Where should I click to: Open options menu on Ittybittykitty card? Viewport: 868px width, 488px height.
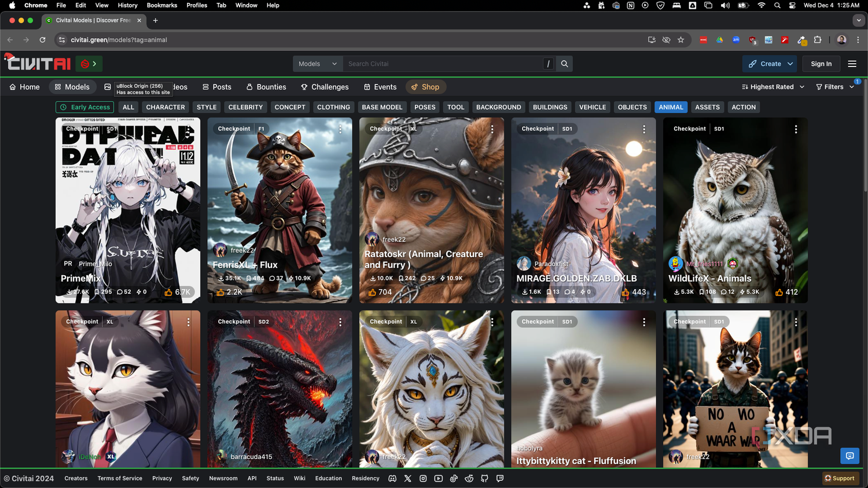click(644, 321)
